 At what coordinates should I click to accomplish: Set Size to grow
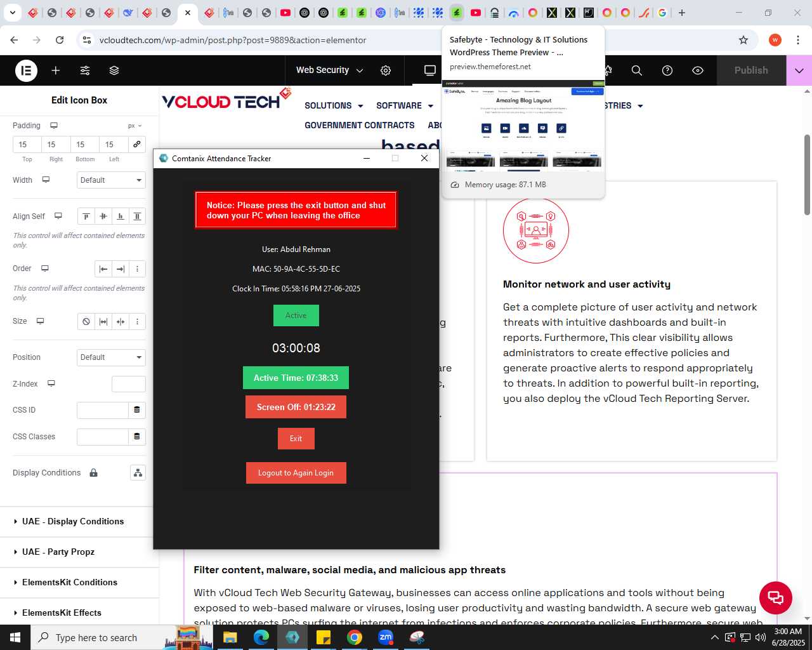point(103,322)
